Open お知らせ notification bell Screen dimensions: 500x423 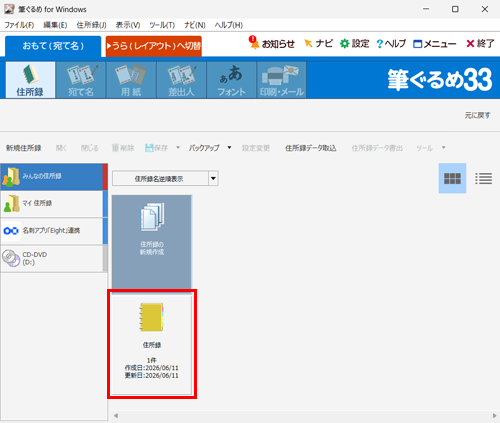pyautogui.click(x=272, y=43)
